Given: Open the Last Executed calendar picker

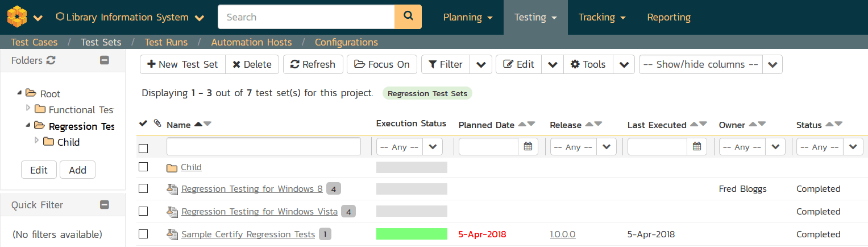Looking at the screenshot, I should coord(697,147).
